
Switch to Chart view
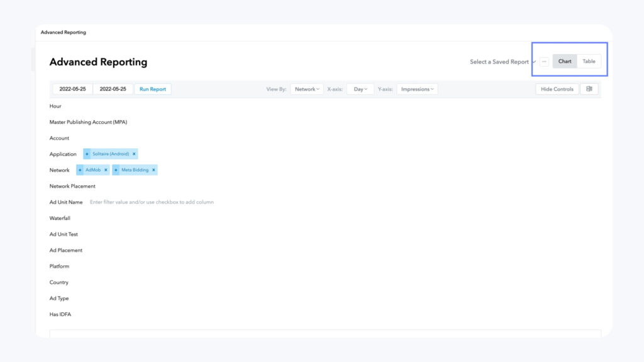[x=565, y=62]
